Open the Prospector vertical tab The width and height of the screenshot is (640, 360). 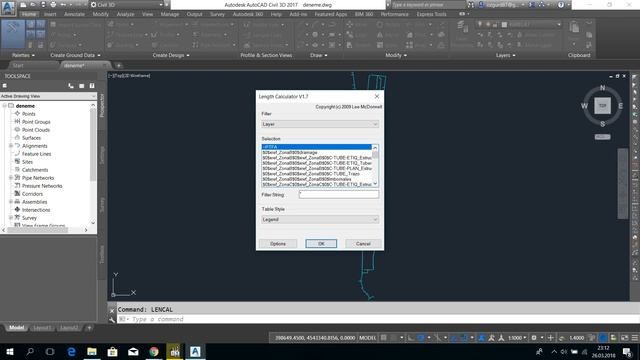click(102, 105)
